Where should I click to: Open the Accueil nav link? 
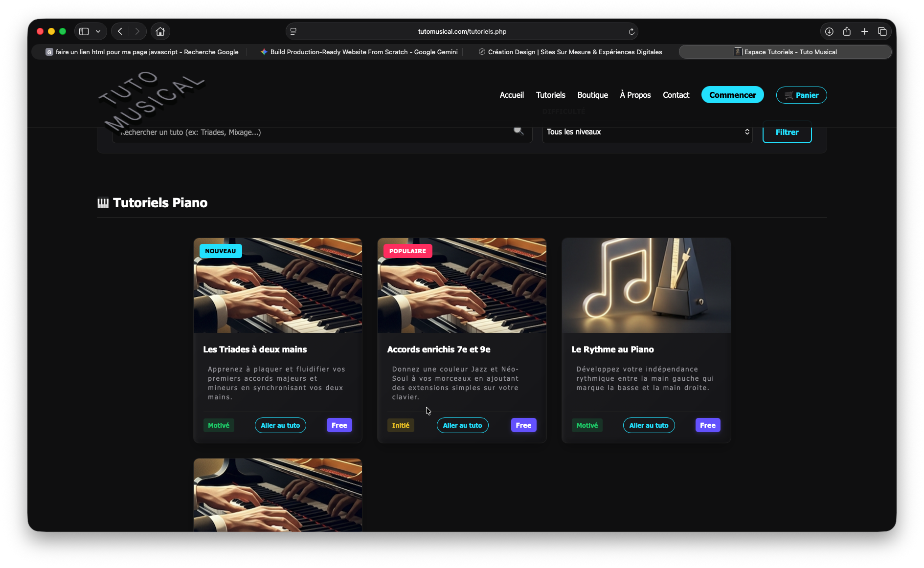pos(512,95)
